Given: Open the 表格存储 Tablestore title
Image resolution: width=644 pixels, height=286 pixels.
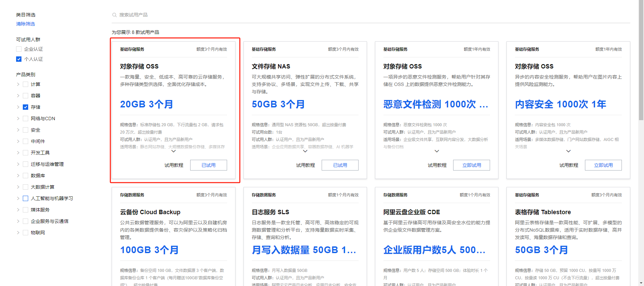Looking at the screenshot, I should pos(543,212).
